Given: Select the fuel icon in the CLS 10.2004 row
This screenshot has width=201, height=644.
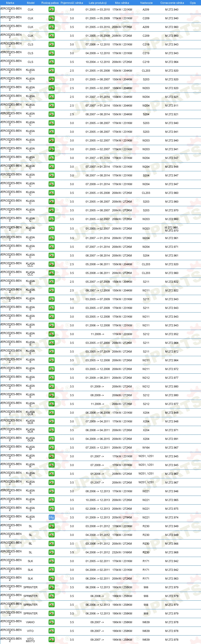Looking at the screenshot, I should click(52, 62).
